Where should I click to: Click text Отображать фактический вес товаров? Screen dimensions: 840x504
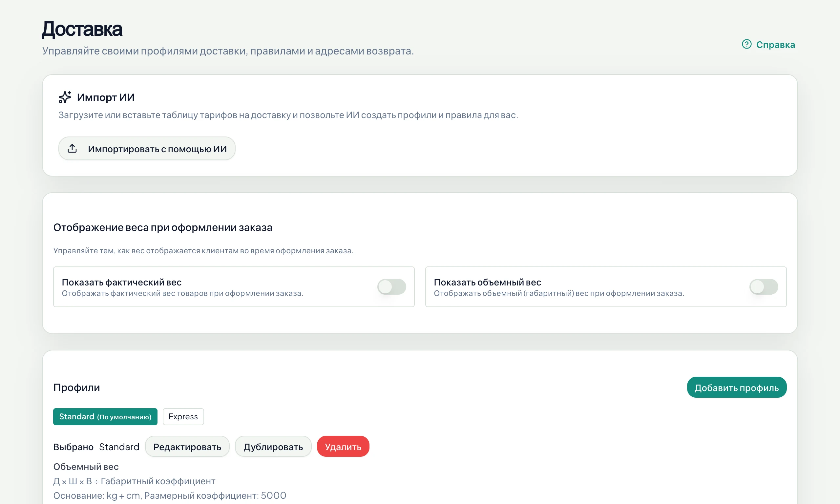coord(183,293)
